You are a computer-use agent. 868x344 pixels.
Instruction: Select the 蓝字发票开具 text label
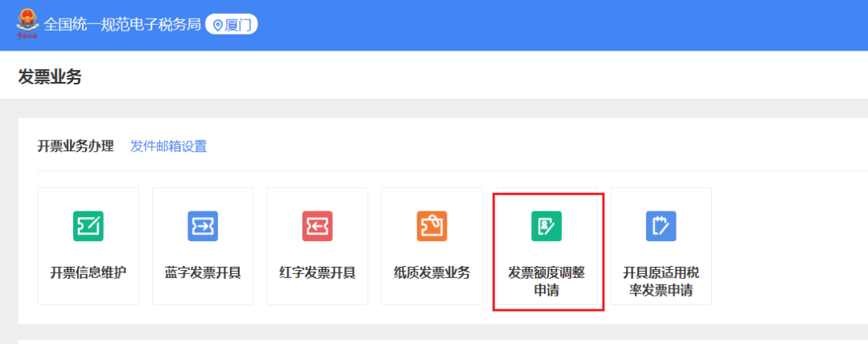coord(203,272)
